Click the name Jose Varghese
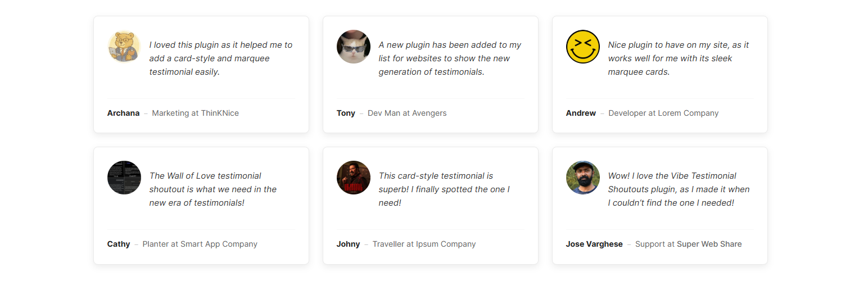This screenshot has width=868, height=281. [594, 244]
